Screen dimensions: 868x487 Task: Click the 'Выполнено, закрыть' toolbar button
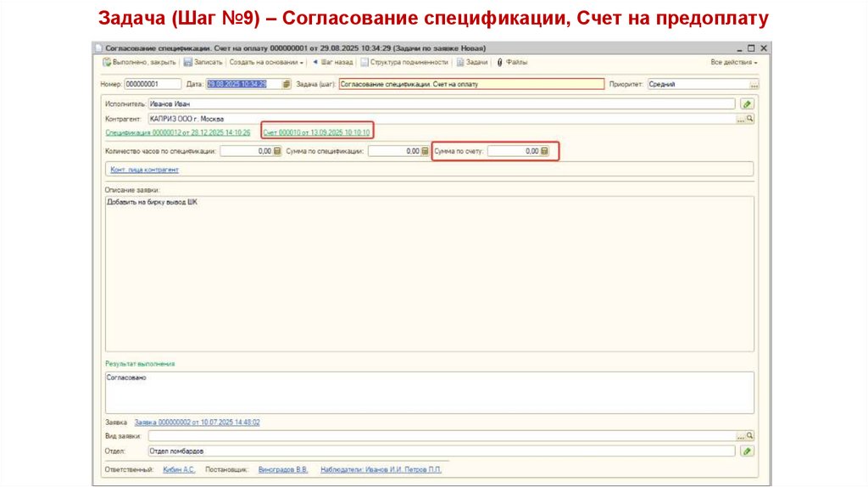(139, 63)
